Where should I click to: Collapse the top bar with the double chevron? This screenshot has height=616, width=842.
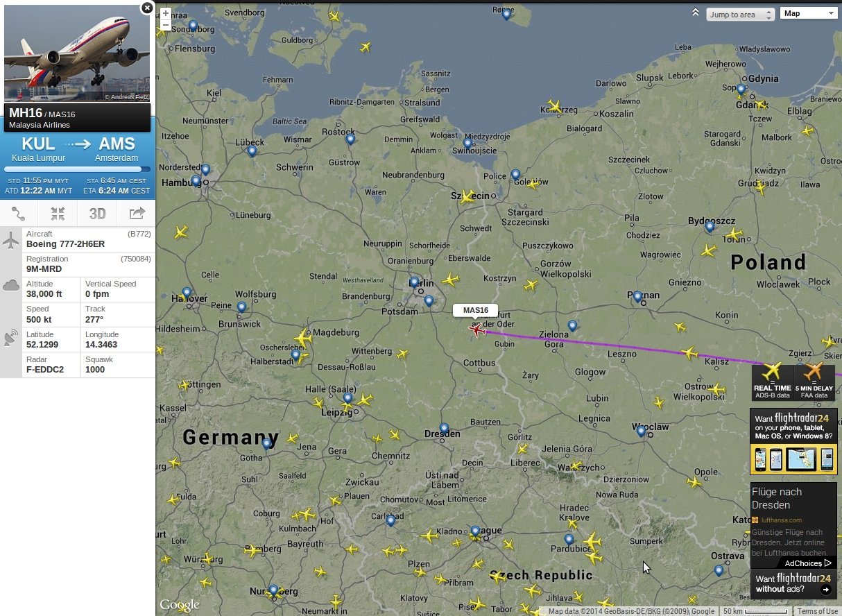click(696, 12)
